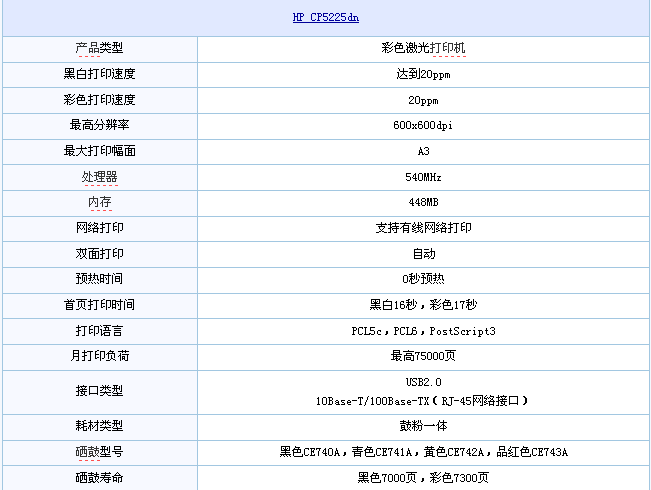Select the 达到20ppm value
Image resolution: width=651 pixels, height=490 pixels.
[x=423, y=74]
